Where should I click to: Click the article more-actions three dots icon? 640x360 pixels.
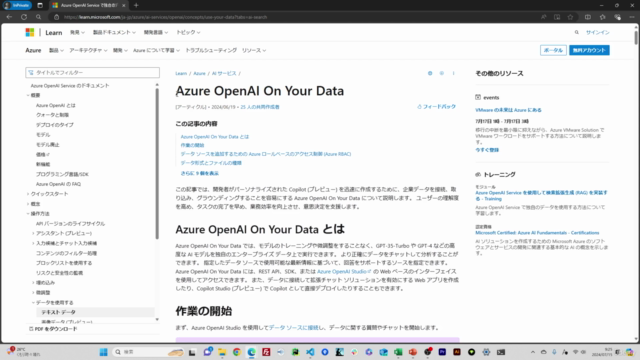[453, 73]
